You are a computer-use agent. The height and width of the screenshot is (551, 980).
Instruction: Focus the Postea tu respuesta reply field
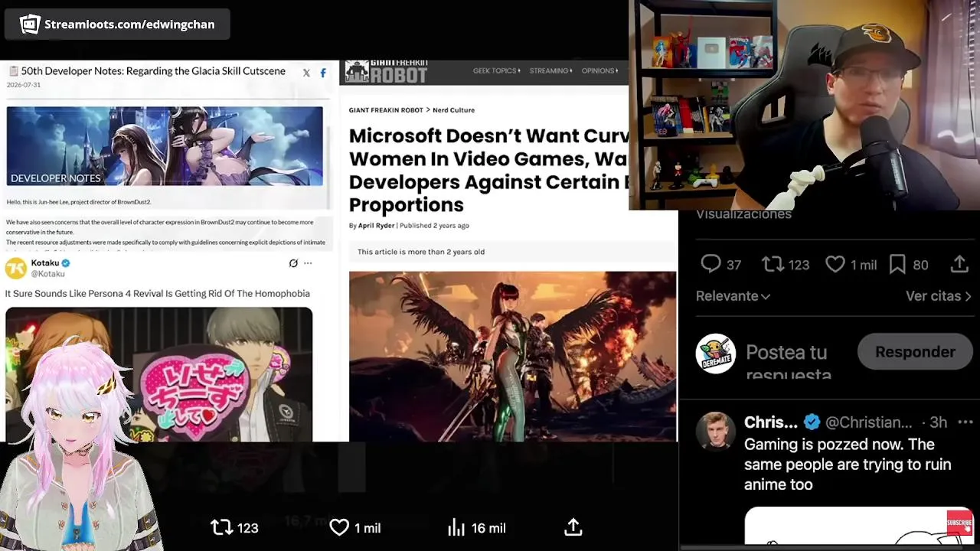789,361
